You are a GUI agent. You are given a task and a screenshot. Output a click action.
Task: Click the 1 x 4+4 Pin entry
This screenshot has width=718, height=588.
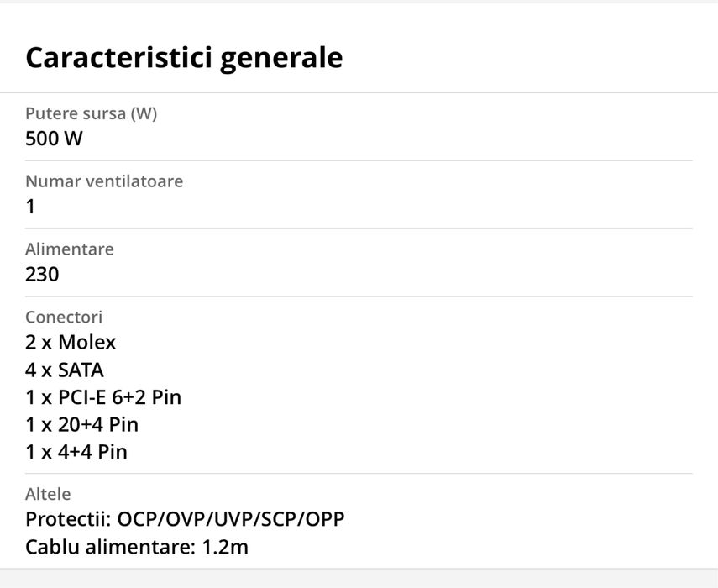coord(76,452)
